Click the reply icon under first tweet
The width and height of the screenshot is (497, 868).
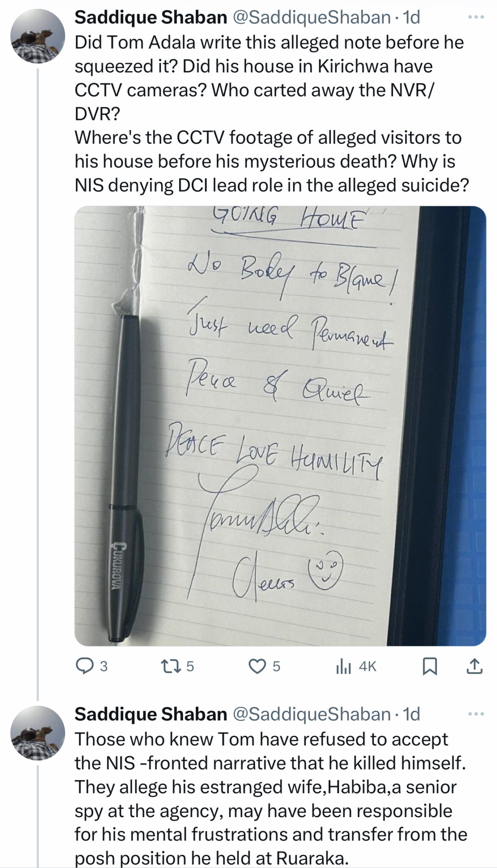[x=84, y=667]
